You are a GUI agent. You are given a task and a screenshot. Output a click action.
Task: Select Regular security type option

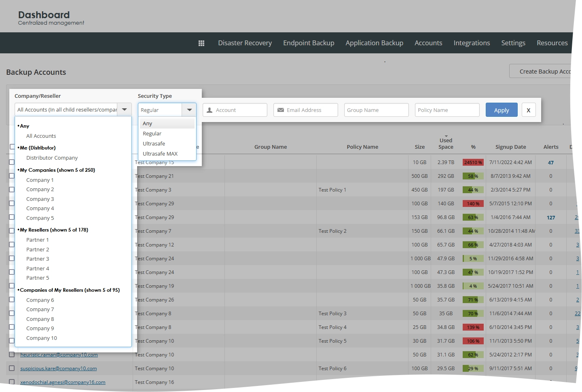coord(167,134)
